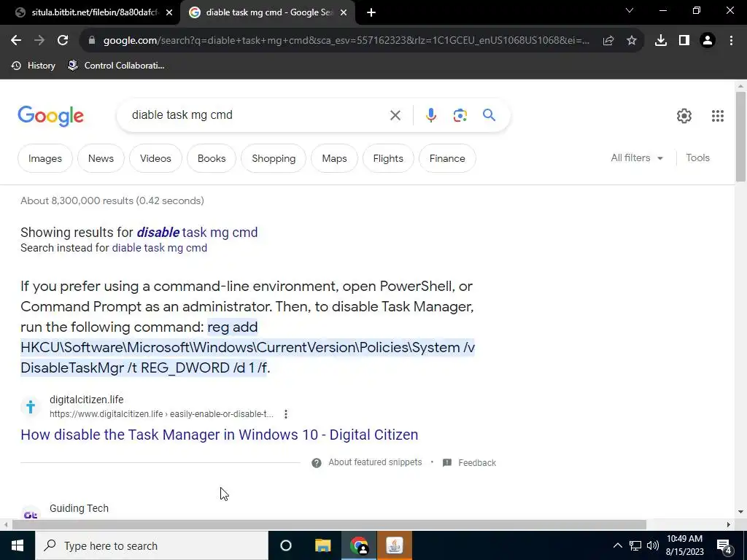Filter results by Maps
747x560 pixels.
point(334,158)
